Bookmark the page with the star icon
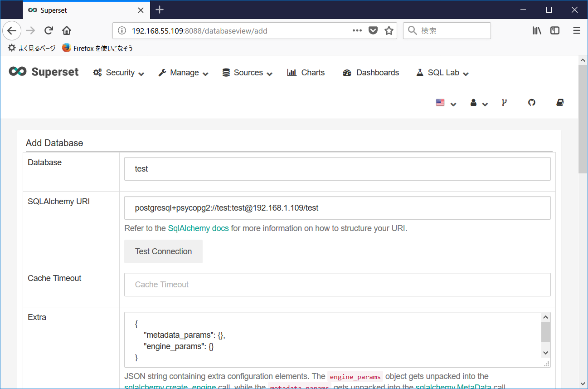Screen dimensions: 588x389 389,30
